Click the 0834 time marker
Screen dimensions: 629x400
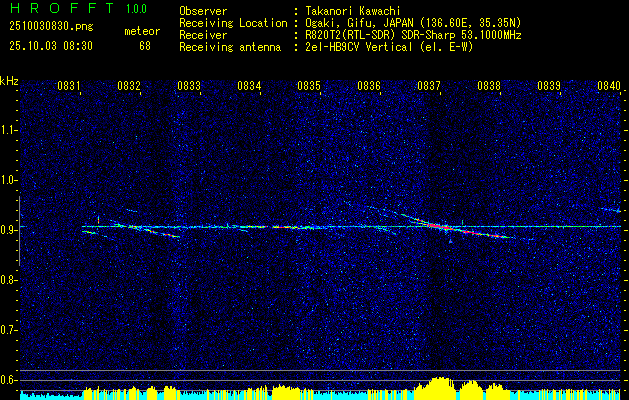click(249, 85)
